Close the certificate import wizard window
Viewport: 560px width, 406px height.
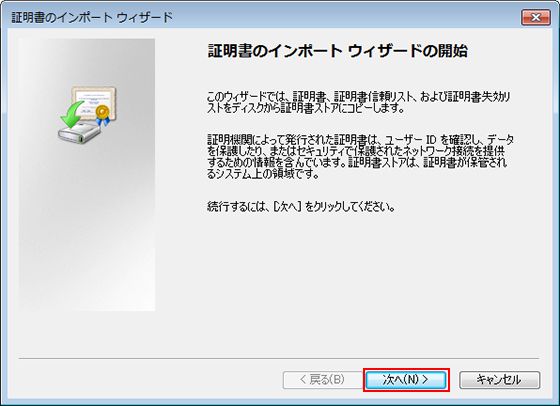pyautogui.click(x=535, y=17)
